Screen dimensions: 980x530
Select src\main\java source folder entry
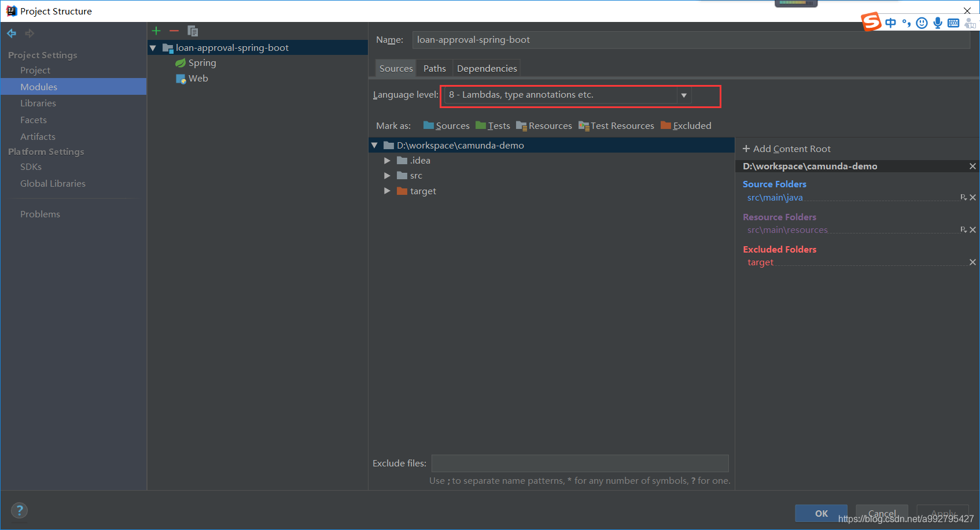tap(775, 198)
